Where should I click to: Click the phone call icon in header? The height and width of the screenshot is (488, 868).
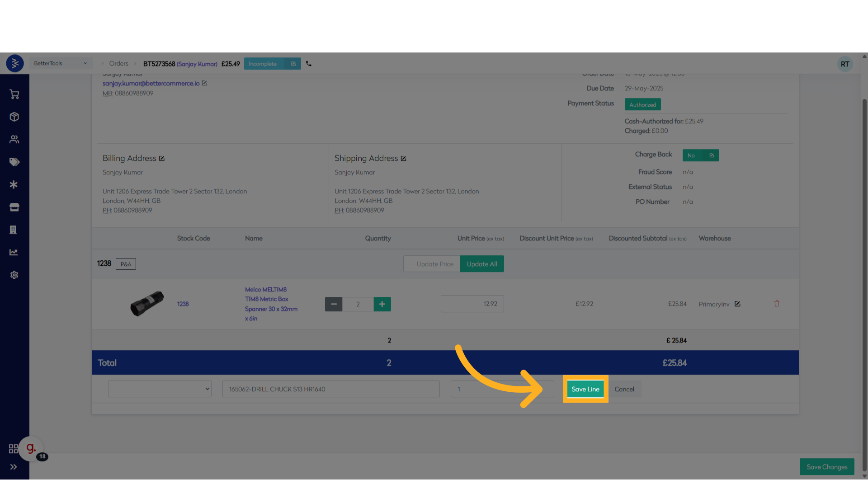click(309, 64)
